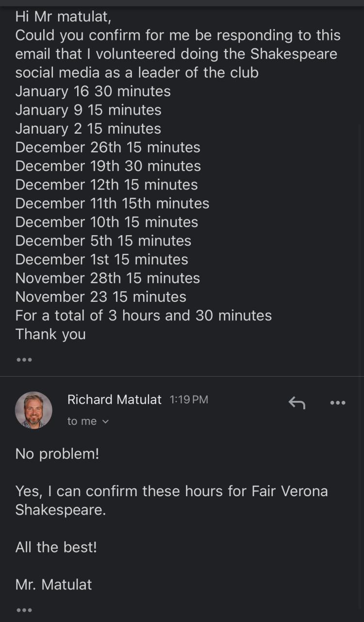
Task: Show trimmed content below "Thank you"
Action: [x=24, y=360]
